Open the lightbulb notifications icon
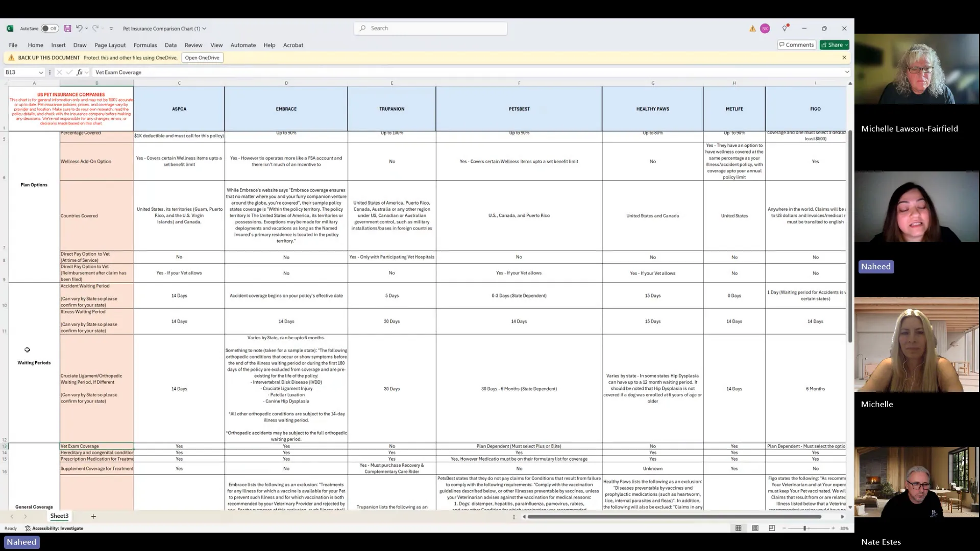The height and width of the screenshot is (551, 980). tap(785, 29)
